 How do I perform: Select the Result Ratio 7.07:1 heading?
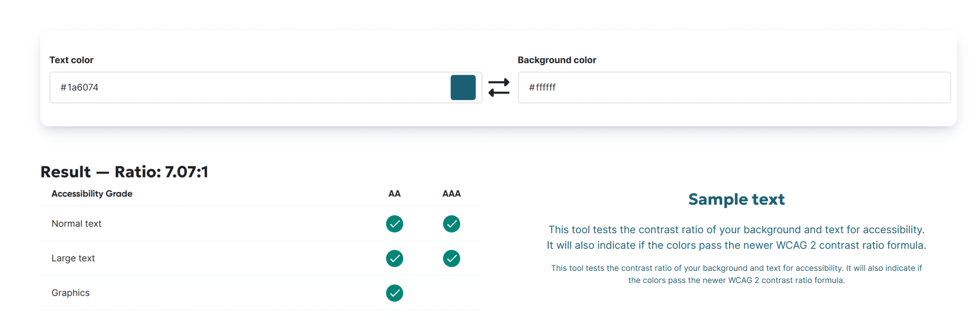pos(124,172)
